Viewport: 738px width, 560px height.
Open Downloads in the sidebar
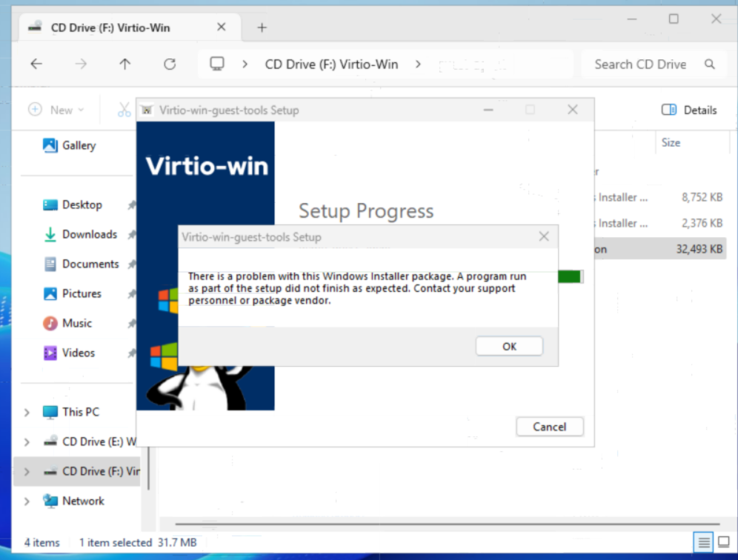click(x=80, y=234)
